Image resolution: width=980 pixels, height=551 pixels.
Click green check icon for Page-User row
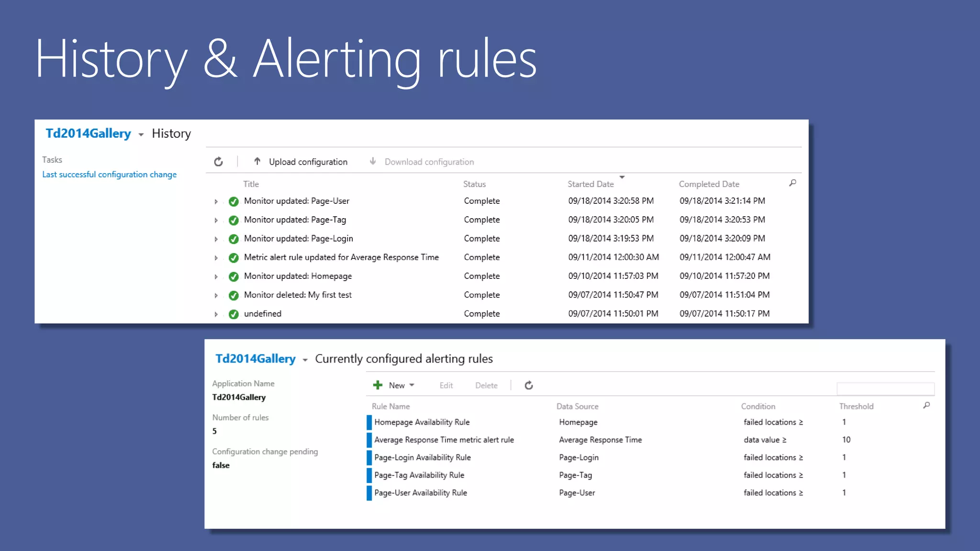pos(234,201)
